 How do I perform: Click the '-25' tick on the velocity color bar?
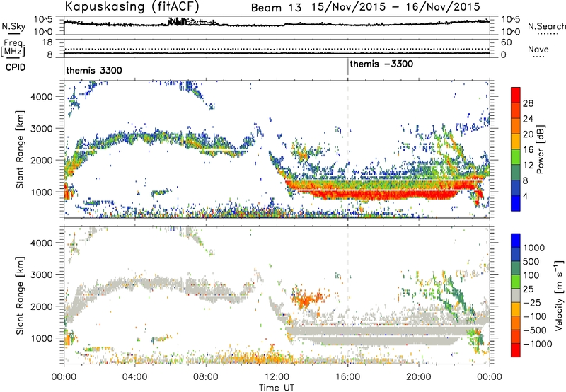point(532,302)
